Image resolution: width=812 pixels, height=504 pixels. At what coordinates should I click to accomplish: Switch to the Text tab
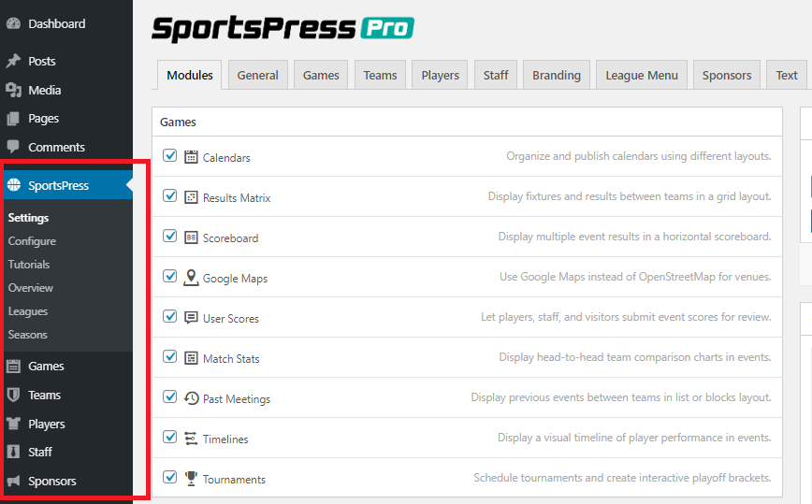(x=787, y=75)
